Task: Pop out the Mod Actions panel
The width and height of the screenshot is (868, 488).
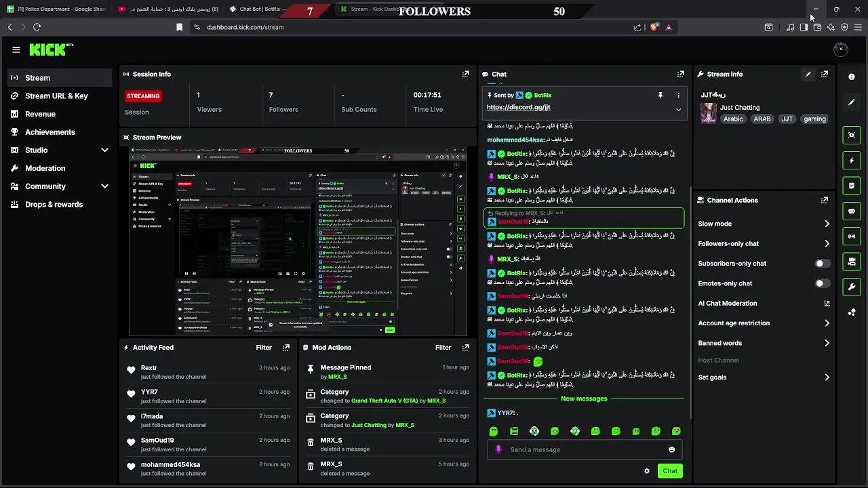Action: [465, 347]
